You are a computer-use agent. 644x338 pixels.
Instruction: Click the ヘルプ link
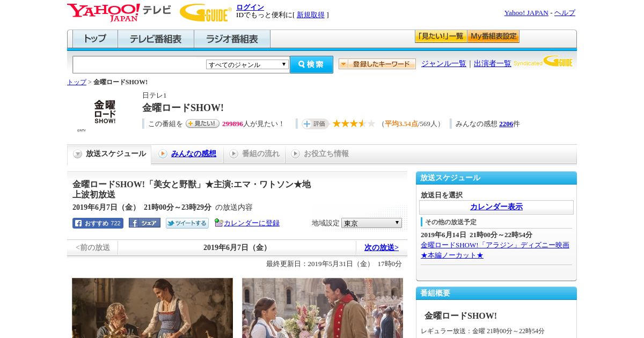click(565, 12)
